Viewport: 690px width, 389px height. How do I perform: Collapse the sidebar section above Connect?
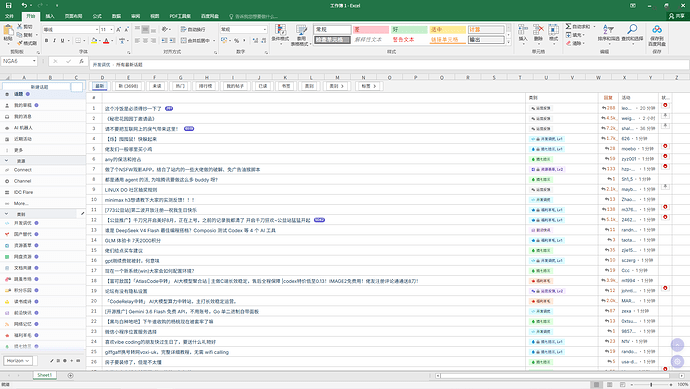click(x=6, y=161)
